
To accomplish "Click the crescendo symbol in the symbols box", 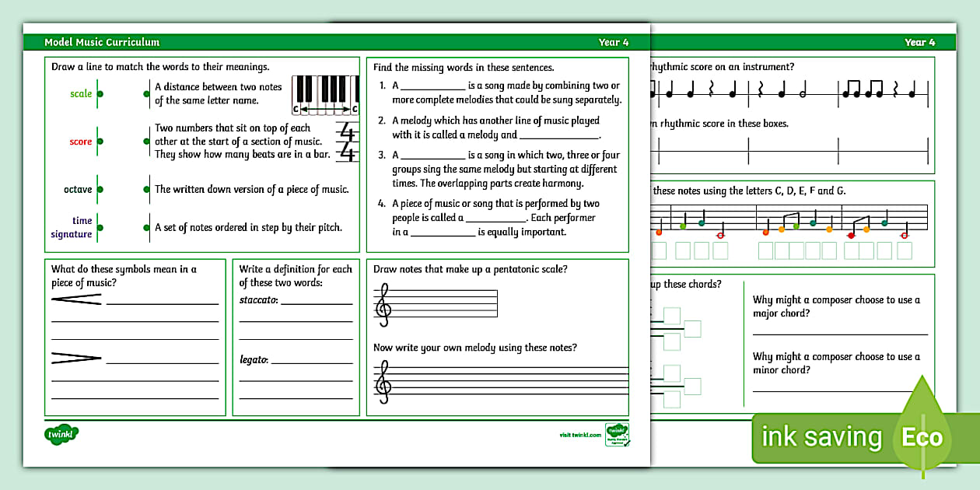I will pyautogui.click(x=79, y=299).
